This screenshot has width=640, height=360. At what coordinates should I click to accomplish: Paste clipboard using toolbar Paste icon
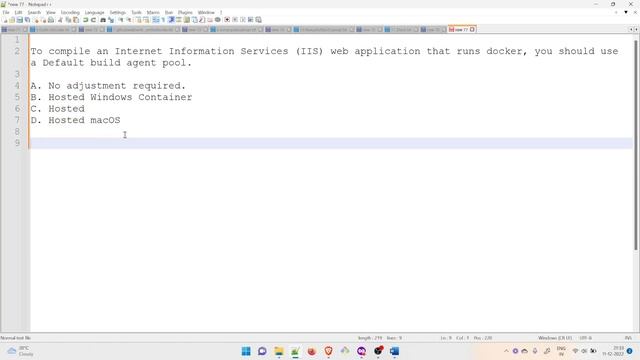pos(76,20)
